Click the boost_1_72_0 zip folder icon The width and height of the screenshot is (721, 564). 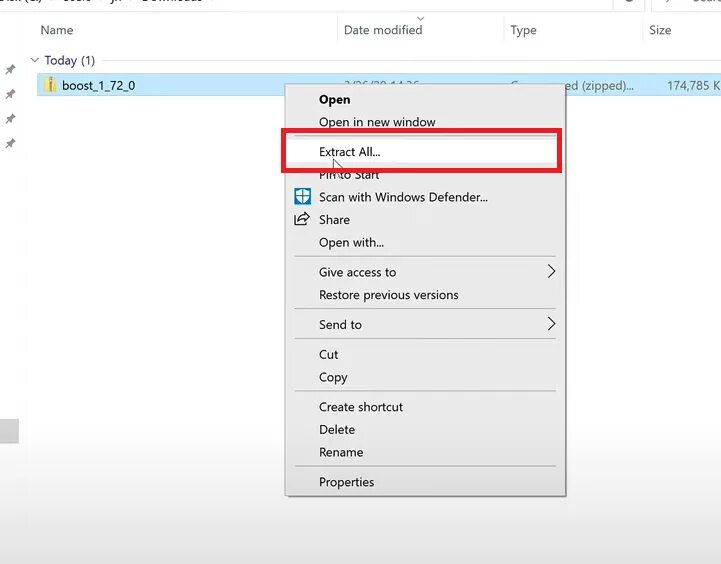click(50, 85)
